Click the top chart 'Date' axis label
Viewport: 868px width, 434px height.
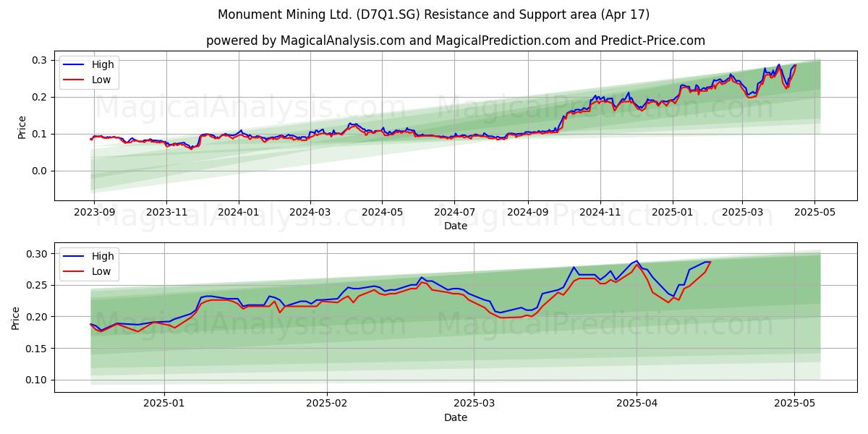coord(456,226)
